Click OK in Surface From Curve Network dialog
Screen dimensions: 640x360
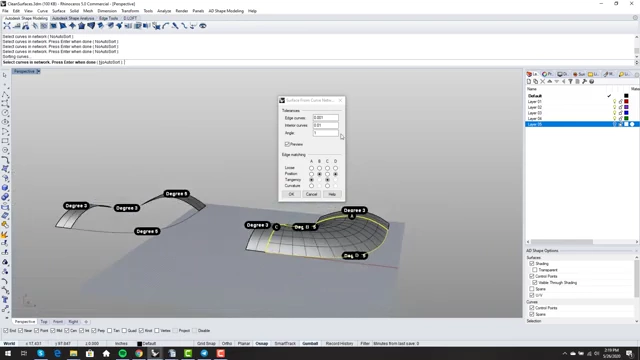[x=291, y=194]
